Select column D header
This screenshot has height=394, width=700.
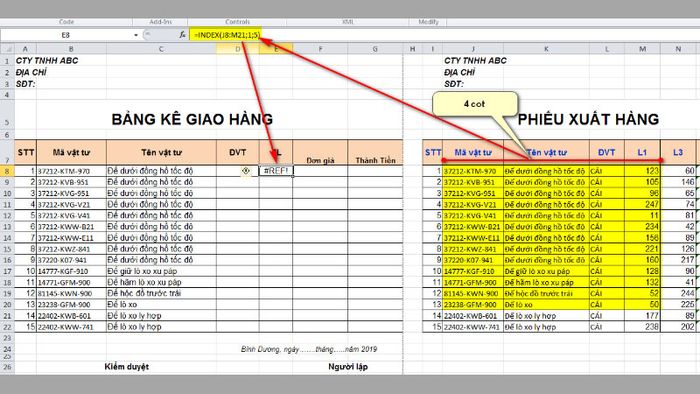click(x=238, y=49)
